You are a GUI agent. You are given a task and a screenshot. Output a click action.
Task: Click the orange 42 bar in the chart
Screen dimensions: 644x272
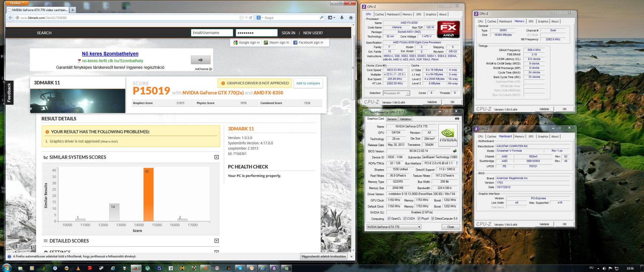148,194
